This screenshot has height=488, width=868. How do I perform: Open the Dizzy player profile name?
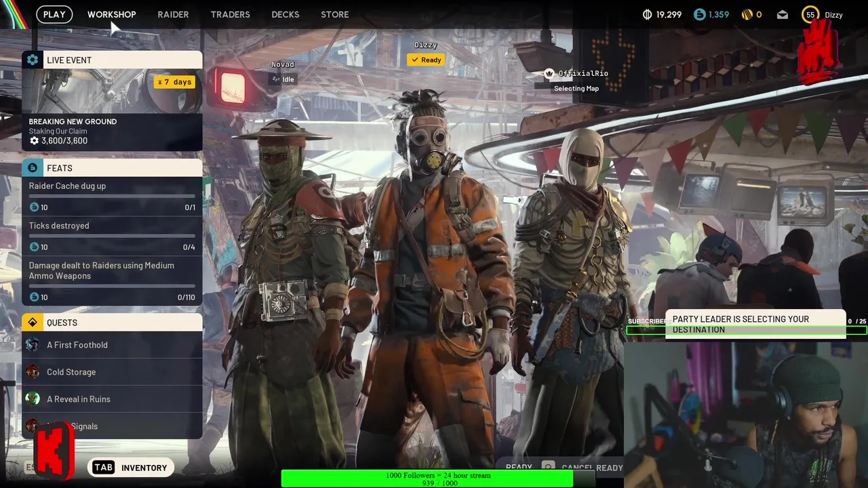[833, 14]
